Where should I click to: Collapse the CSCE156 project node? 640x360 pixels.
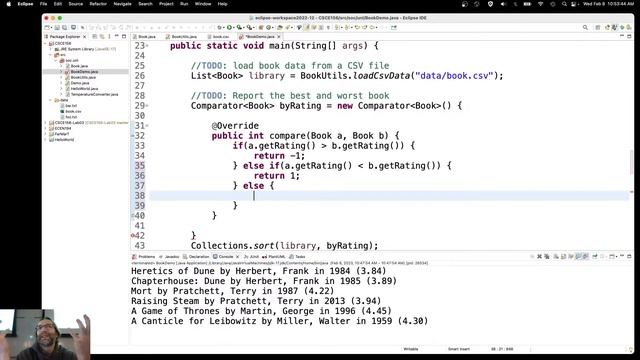46,43
